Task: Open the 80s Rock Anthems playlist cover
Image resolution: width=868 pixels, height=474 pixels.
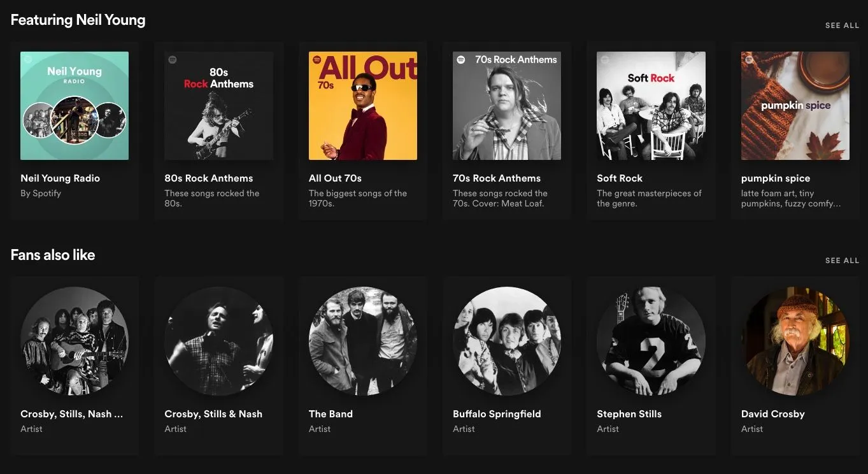Action: click(219, 106)
